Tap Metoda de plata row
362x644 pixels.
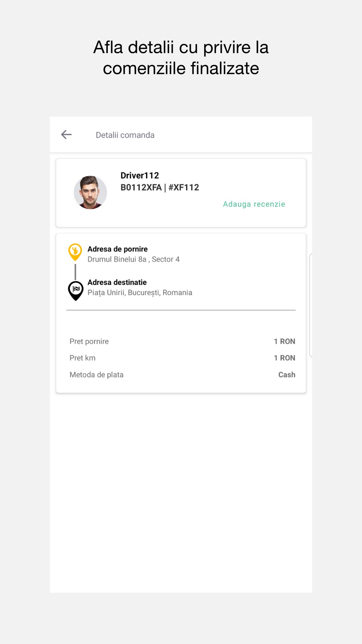coord(182,375)
